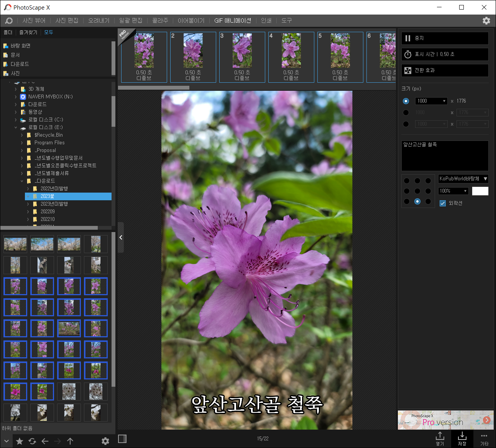This screenshot has height=448, width=496.
Task: Collapse the 로컬 디스크 (E:) node
Action: coord(16,127)
